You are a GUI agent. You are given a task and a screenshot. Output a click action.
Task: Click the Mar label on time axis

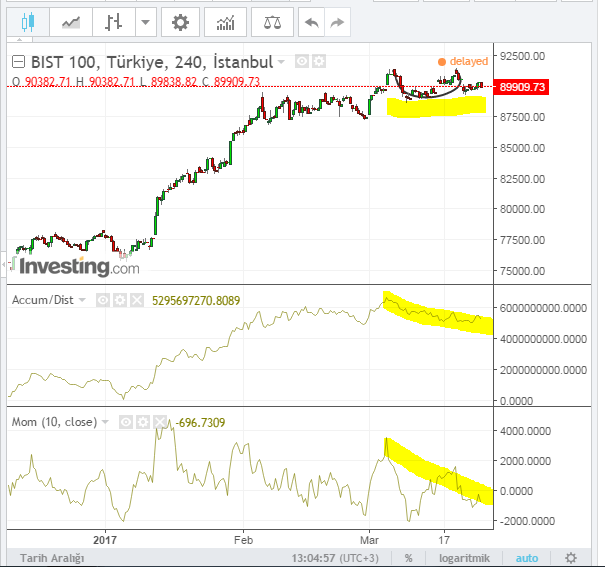369,540
